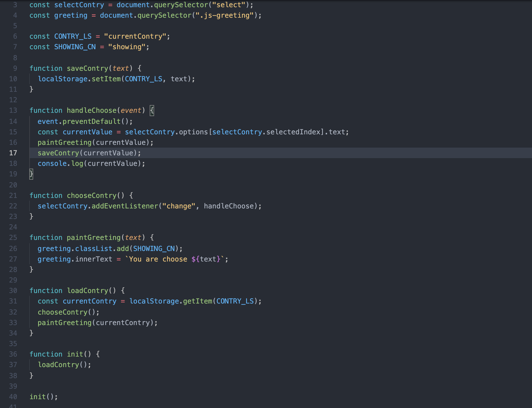The height and width of the screenshot is (408, 532).
Task: Click the saveContry function name definition
Action: point(87,68)
